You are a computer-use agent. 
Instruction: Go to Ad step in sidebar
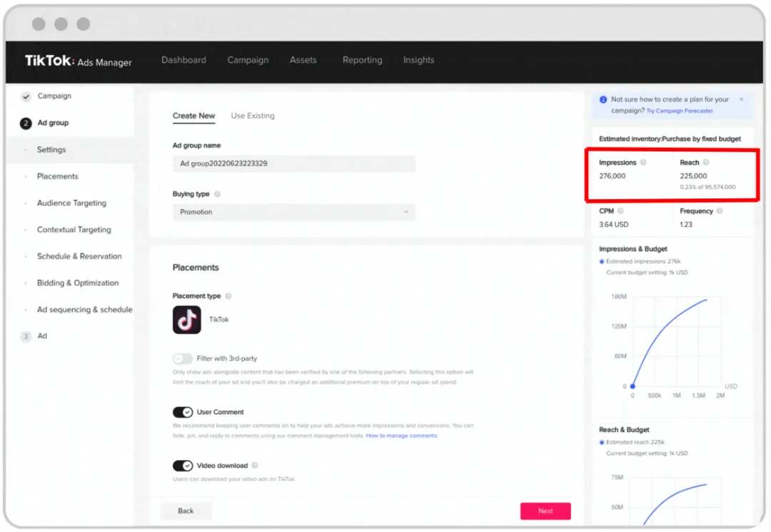click(42, 336)
